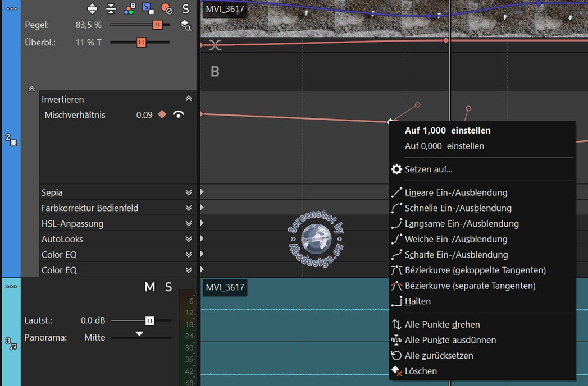This screenshot has width=588, height=386.
Task: Click the Sepia lane start triangle
Action: (x=202, y=192)
